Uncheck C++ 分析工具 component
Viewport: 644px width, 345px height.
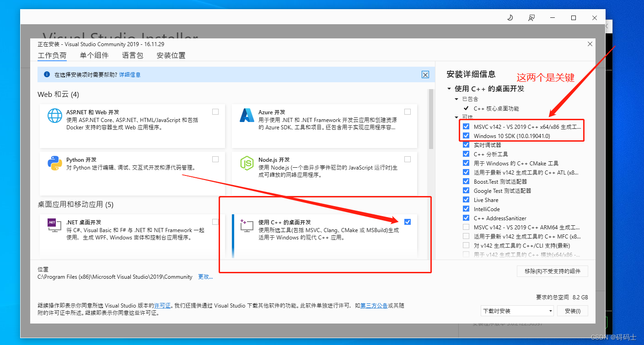click(x=466, y=154)
